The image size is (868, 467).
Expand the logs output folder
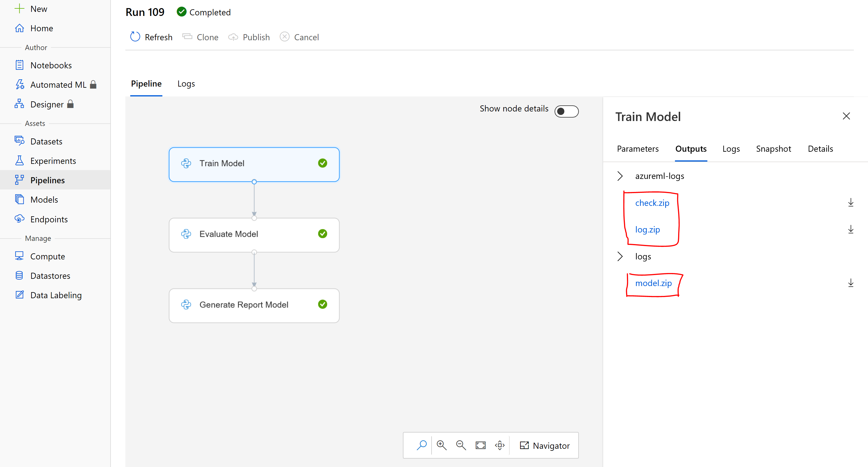pyautogui.click(x=620, y=256)
